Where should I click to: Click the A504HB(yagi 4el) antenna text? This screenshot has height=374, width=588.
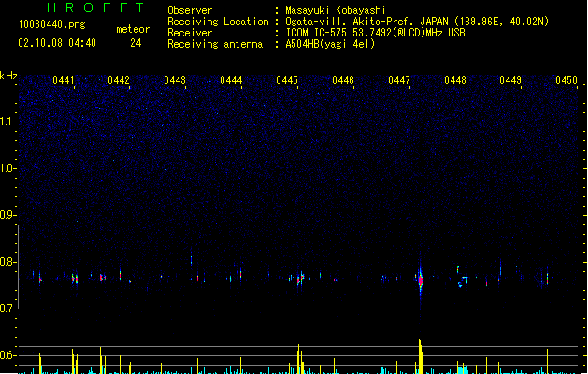coord(330,44)
